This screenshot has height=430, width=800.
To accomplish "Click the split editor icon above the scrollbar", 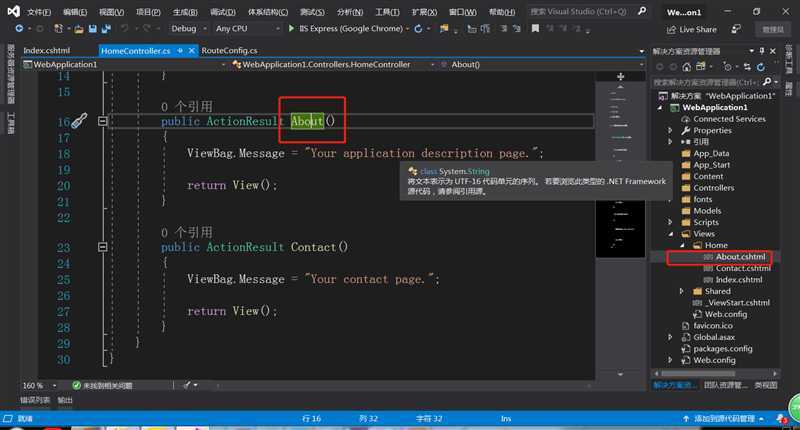I will tap(620, 77).
